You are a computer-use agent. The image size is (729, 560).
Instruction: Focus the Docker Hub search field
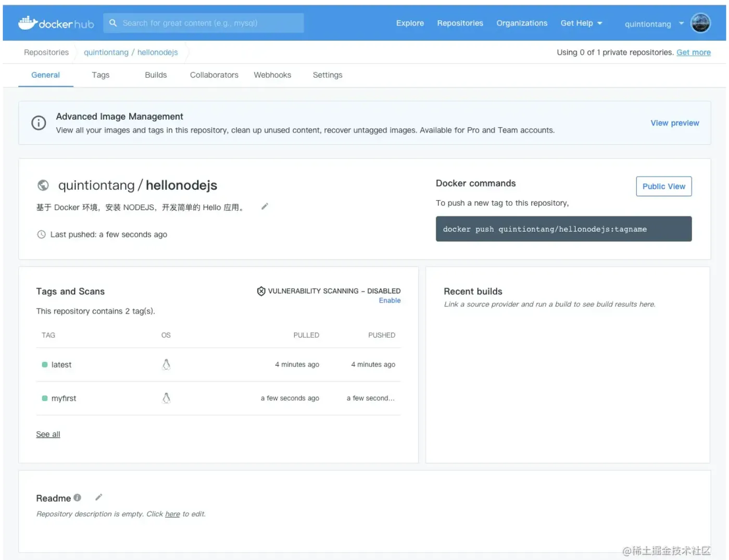[208, 23]
